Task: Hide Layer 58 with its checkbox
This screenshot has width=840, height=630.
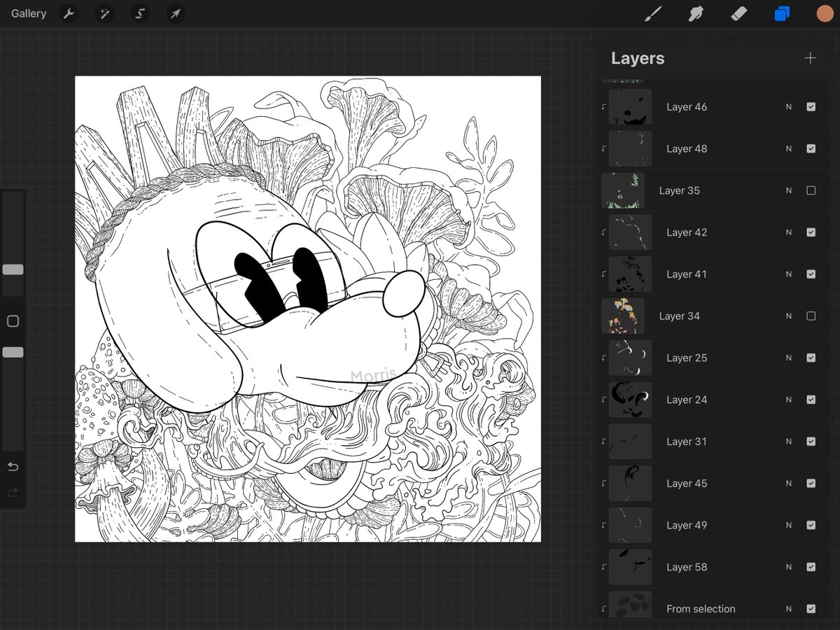Action: click(x=811, y=567)
